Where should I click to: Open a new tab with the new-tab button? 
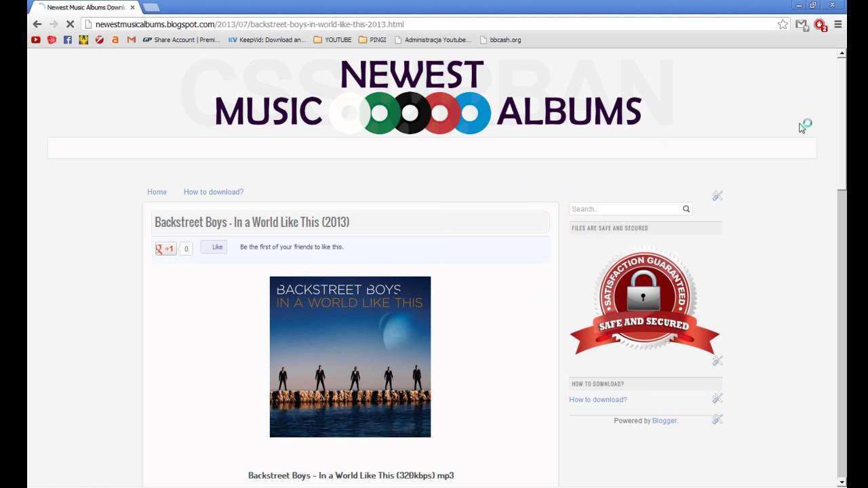151,7
